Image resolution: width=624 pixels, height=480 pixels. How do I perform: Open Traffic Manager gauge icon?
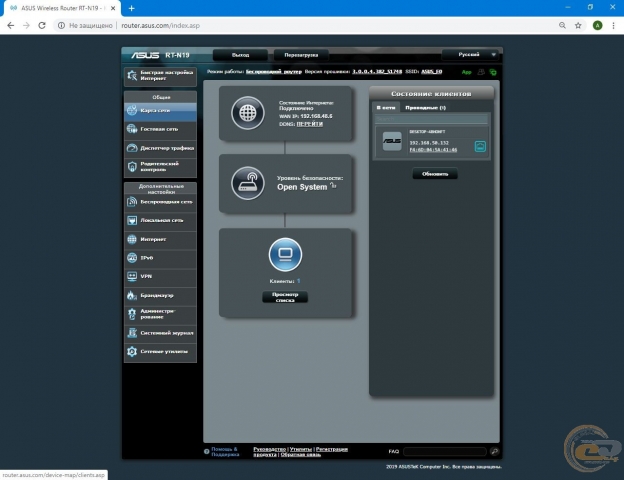132,148
